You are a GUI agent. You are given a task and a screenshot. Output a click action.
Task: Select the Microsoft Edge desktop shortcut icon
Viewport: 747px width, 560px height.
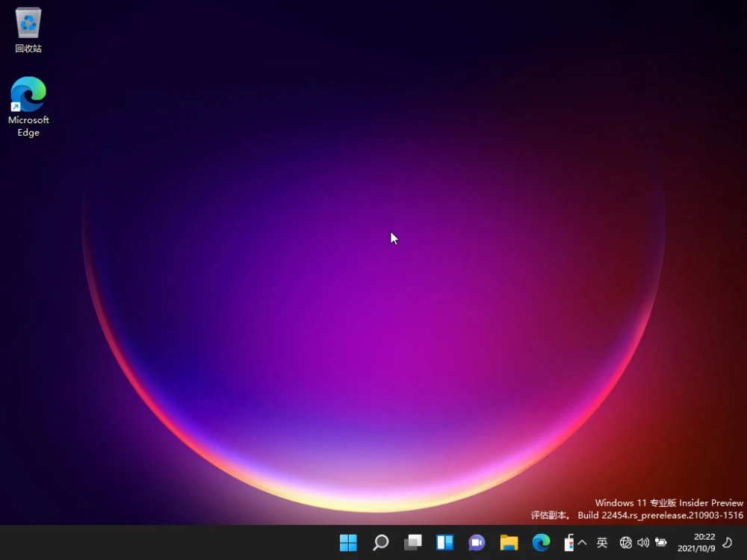(x=28, y=95)
